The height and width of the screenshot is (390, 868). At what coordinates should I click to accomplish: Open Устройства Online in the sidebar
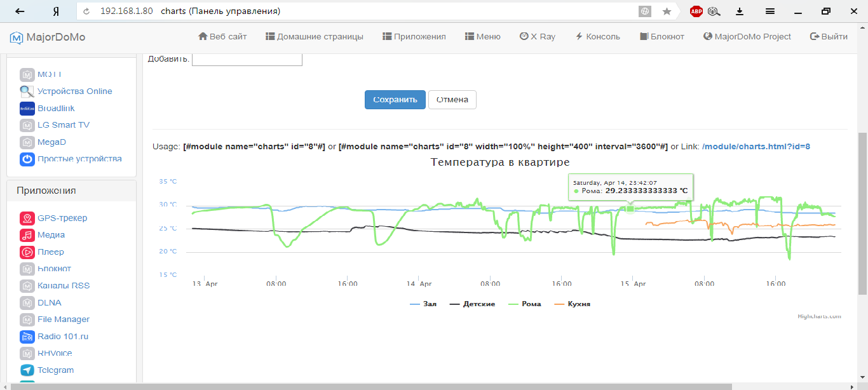[75, 91]
